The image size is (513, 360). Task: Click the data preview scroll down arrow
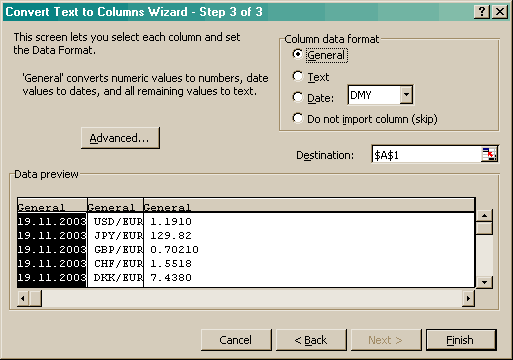coord(484,282)
